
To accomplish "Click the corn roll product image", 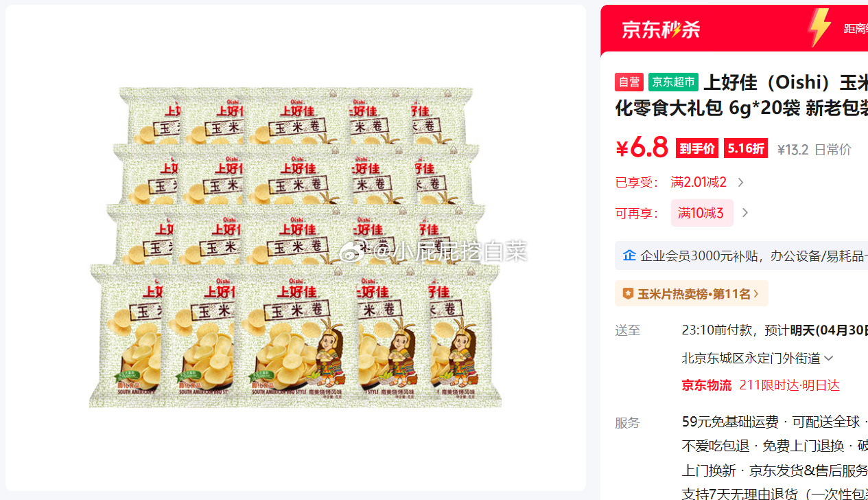I will click(x=295, y=247).
